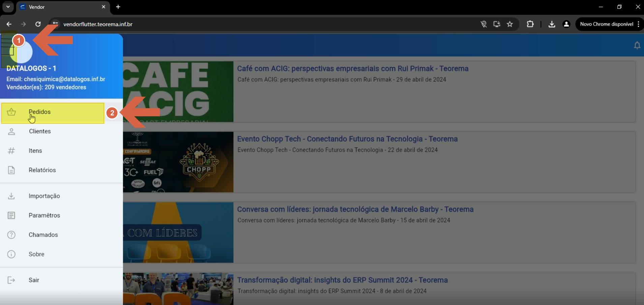Click the crossed-out location icon in address bar
The height and width of the screenshot is (305, 644).
click(484, 24)
